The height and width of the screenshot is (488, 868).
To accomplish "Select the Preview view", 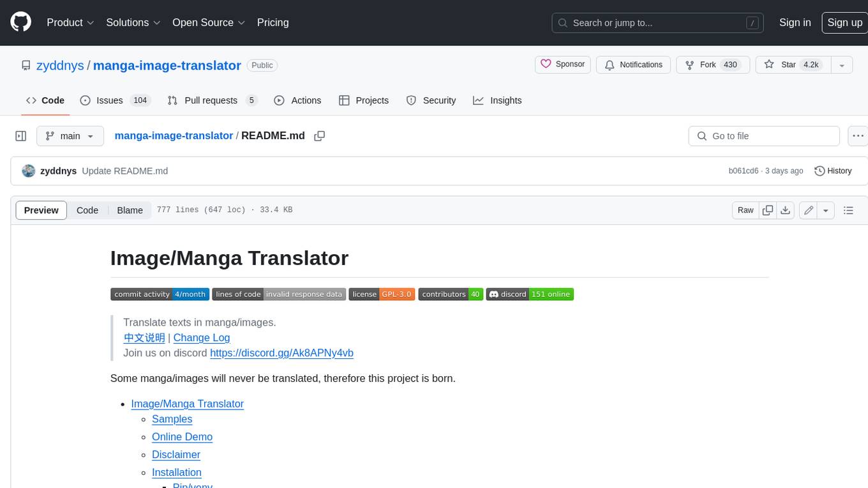I will tap(41, 210).
